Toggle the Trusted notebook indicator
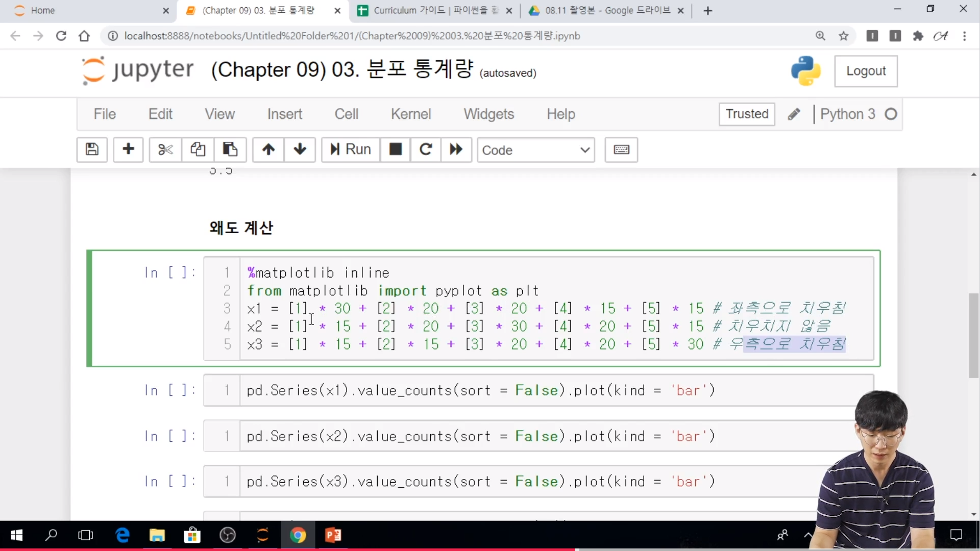The width and height of the screenshot is (980, 551). pos(747,114)
